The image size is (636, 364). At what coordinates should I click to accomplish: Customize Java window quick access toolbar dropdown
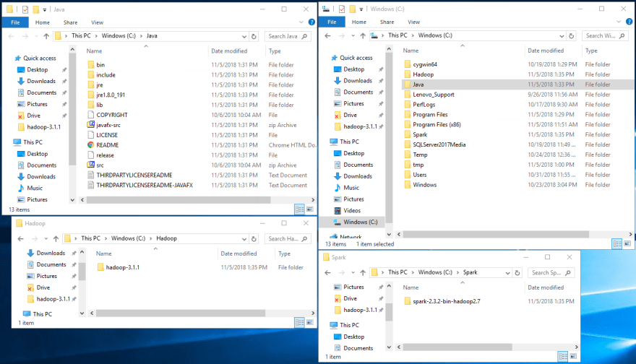(45, 9)
